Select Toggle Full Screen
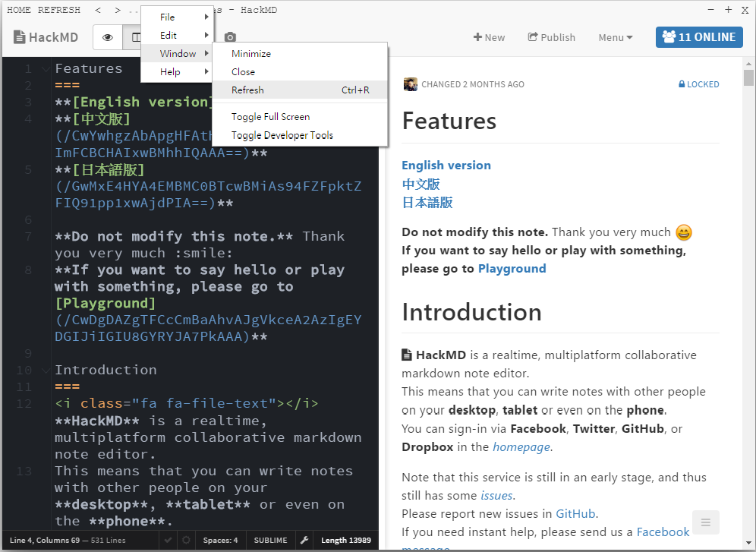Image resolution: width=756 pixels, height=552 pixels. pos(300,117)
